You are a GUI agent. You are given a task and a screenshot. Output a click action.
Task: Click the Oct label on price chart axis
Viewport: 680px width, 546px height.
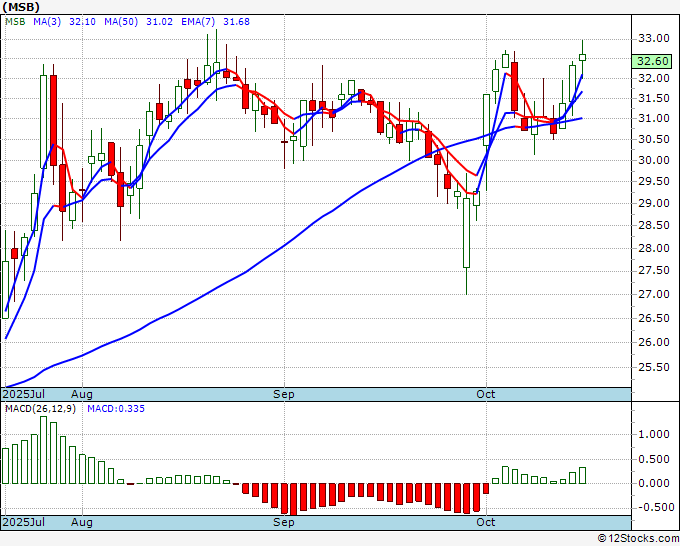(485, 394)
